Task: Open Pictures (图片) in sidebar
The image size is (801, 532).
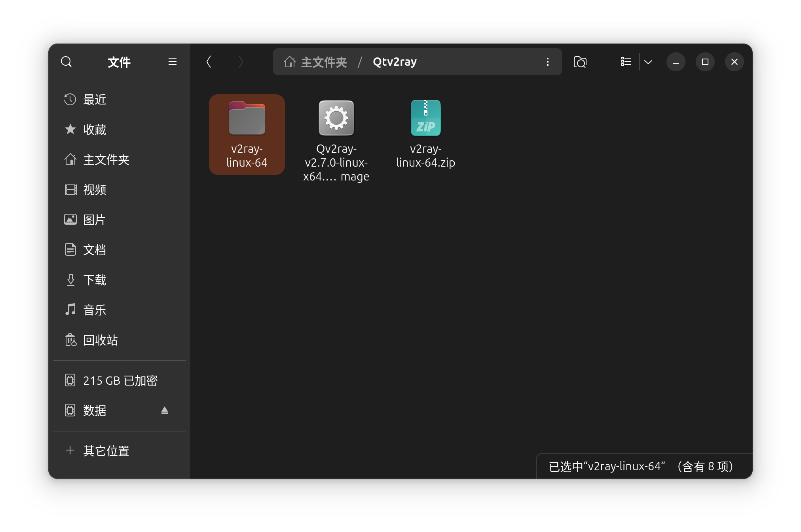Action: click(x=120, y=220)
